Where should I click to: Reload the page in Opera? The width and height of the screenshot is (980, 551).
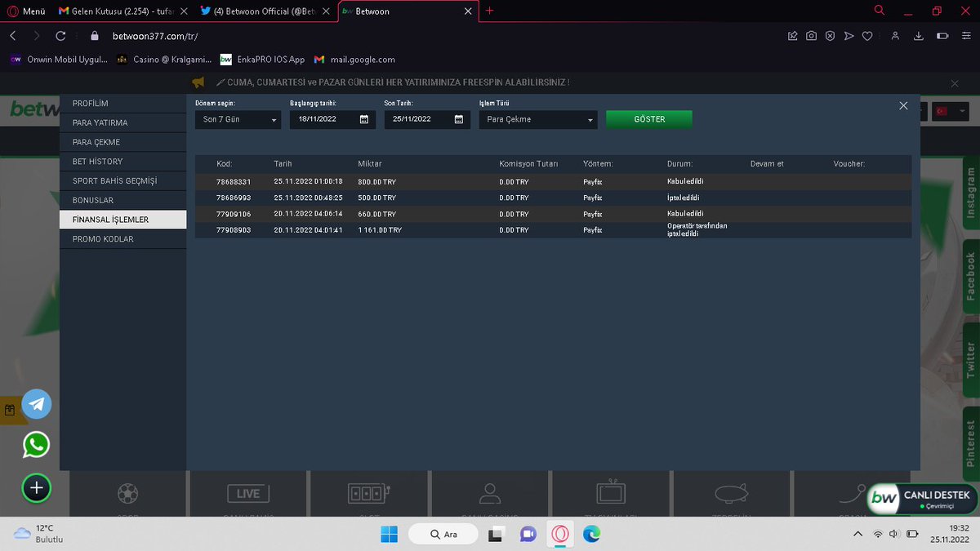point(60,36)
